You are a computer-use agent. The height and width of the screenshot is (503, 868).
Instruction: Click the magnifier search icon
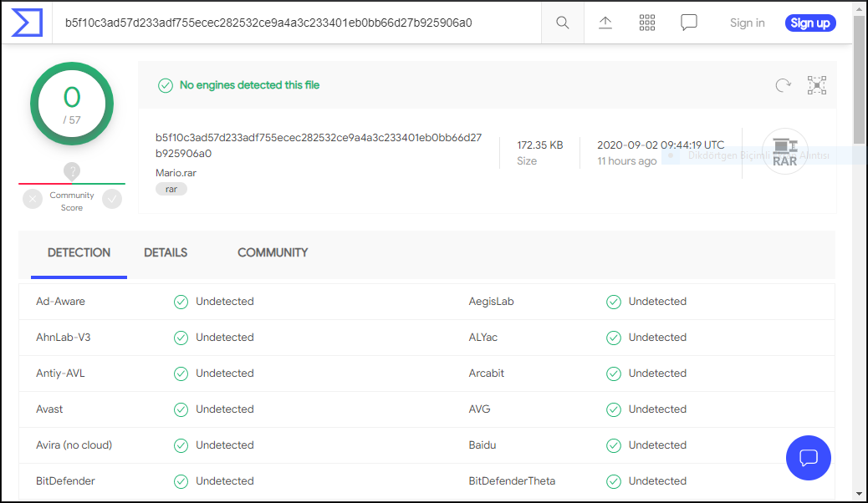(x=563, y=23)
